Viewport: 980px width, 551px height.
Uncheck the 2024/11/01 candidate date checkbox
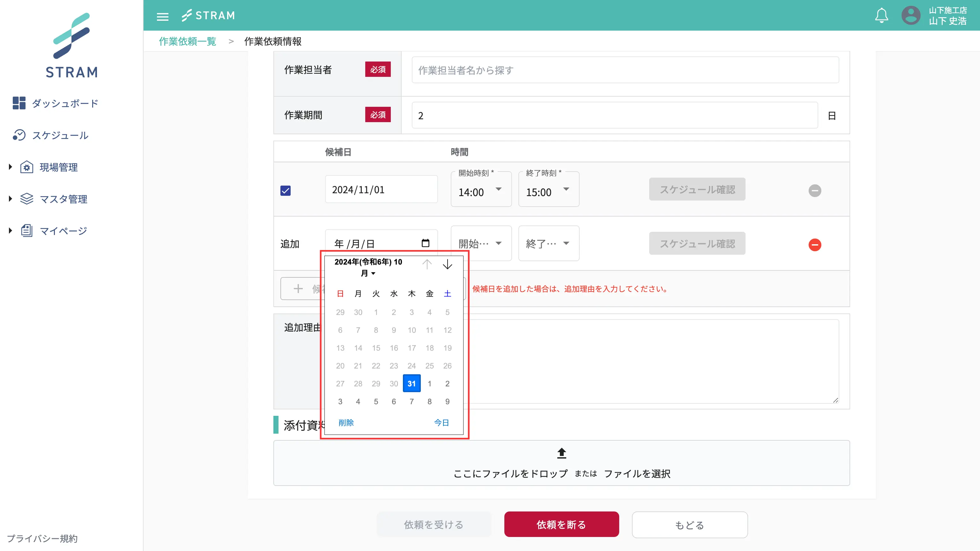285,190
